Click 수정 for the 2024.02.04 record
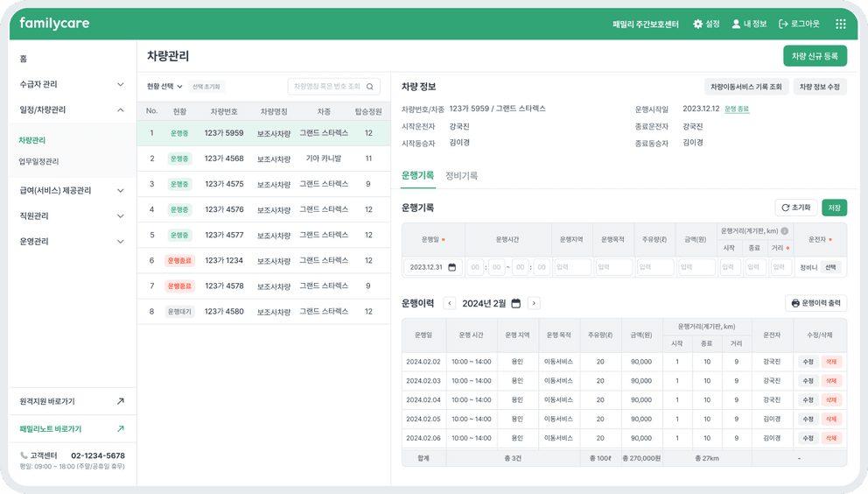The height and width of the screenshot is (494, 868). (x=808, y=399)
